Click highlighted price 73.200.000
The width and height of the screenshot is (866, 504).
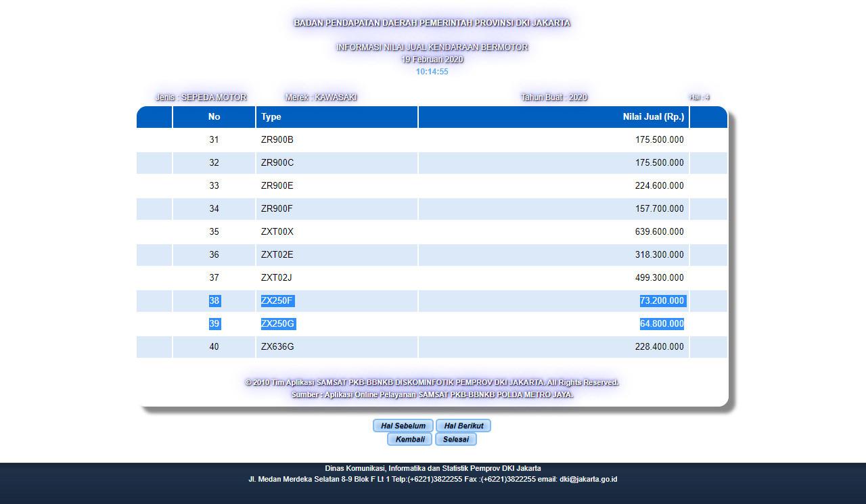coord(662,301)
